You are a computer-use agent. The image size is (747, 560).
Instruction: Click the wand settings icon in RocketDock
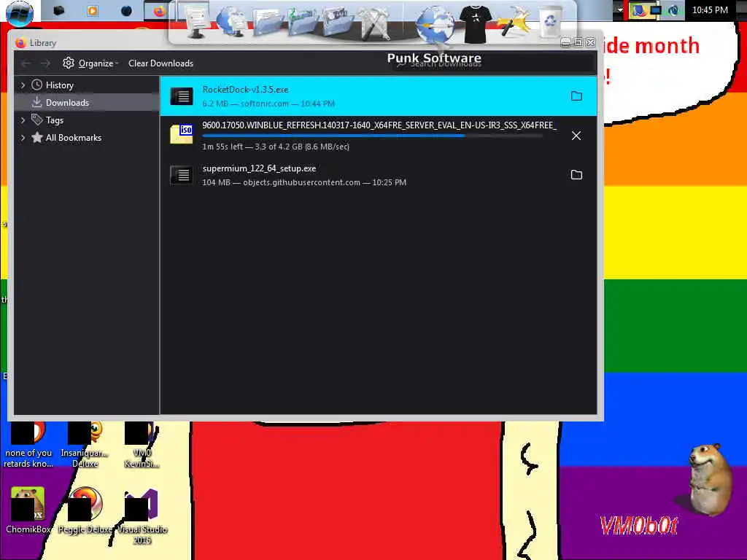(x=513, y=21)
